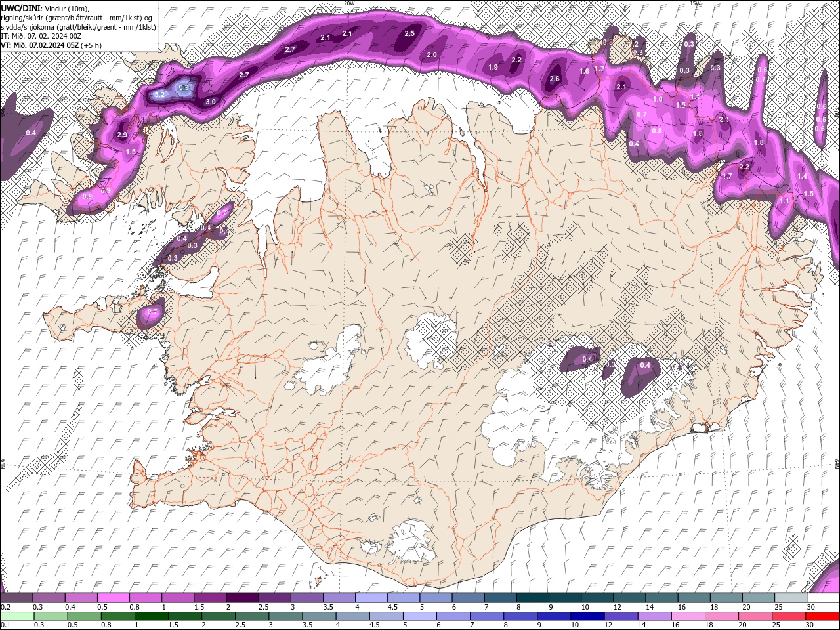Click the 1.9 snowfall value on map

[x=493, y=67]
